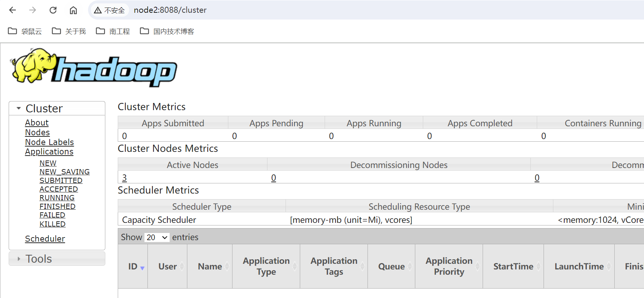644x298 pixels.
Task: Open the 国内技术博客 bookmark folder
Action: (x=167, y=31)
